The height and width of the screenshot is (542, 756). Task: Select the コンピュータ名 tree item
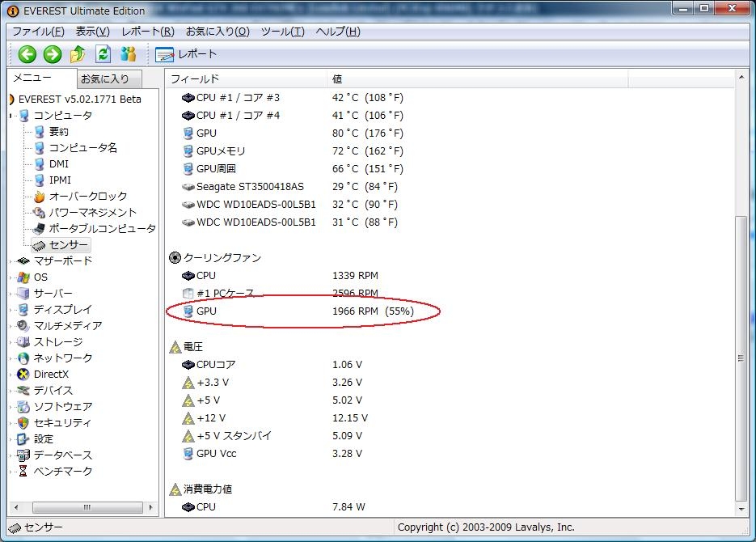click(x=83, y=147)
